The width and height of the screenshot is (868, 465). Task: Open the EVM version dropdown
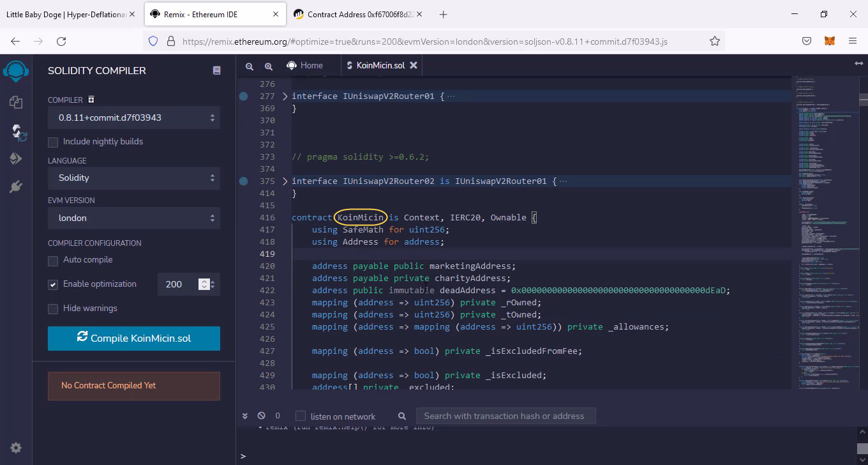[x=134, y=218]
